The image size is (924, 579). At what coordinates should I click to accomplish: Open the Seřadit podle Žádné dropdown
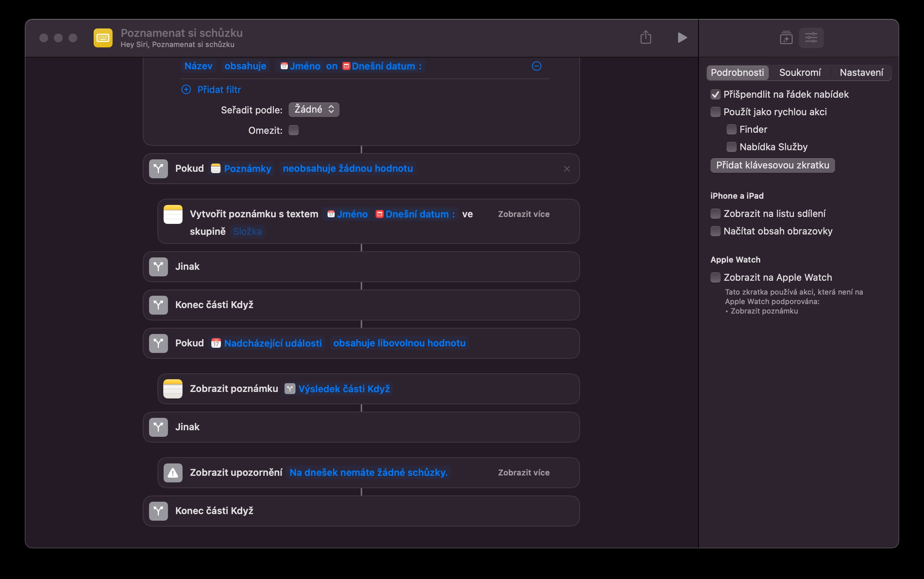(x=314, y=109)
